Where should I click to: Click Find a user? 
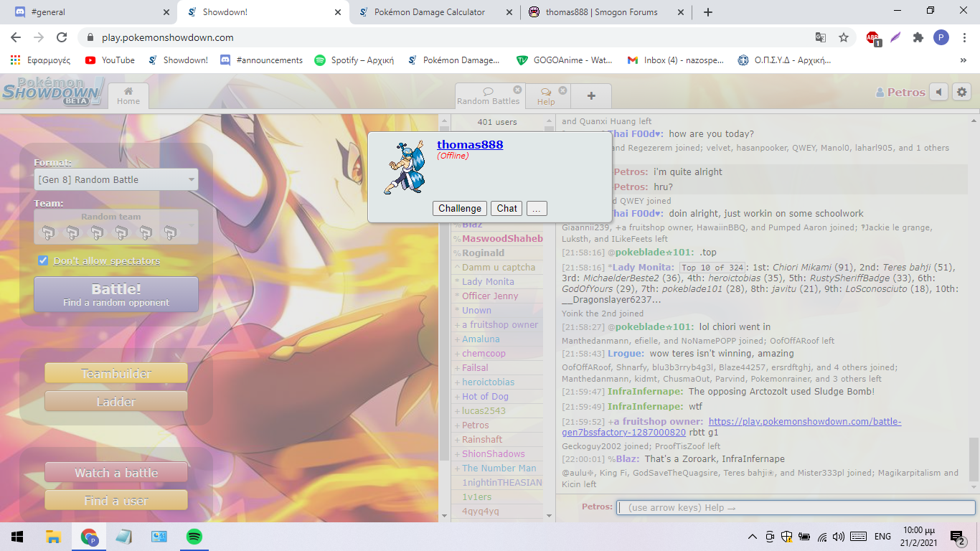116,501
